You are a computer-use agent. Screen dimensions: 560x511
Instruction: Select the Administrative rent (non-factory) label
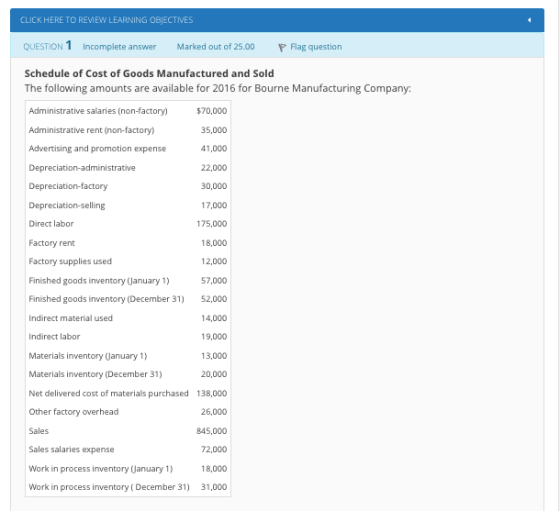pyautogui.click(x=91, y=130)
